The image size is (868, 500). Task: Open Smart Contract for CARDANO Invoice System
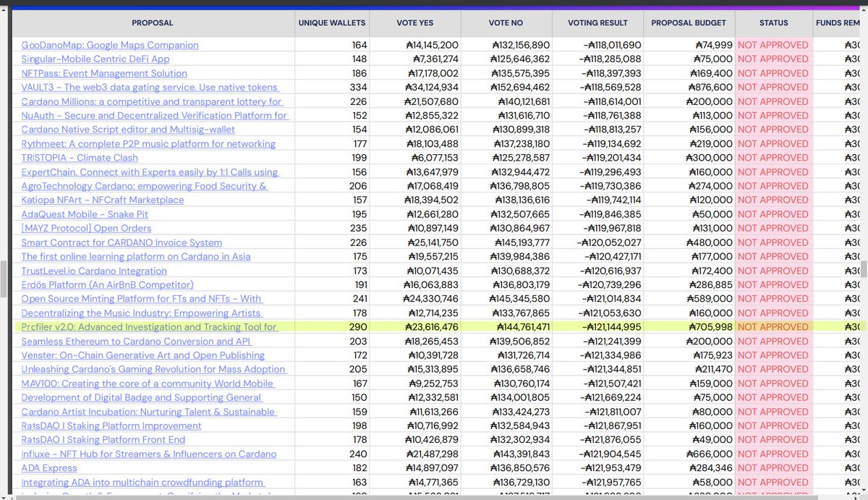[x=122, y=242]
